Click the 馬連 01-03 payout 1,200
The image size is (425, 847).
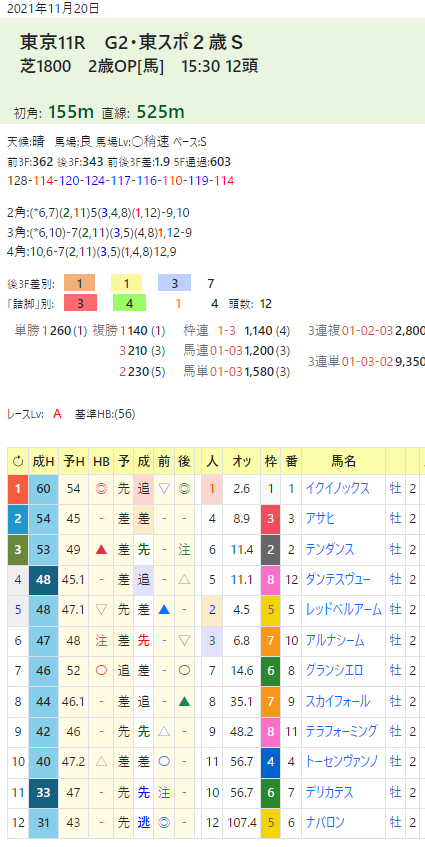[237, 351]
